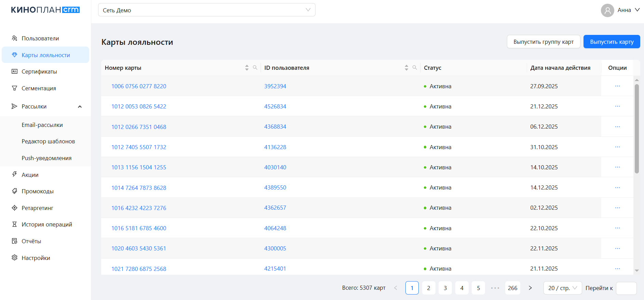This screenshot has width=644, height=300.
Task: Click the Кинoплан CRM logo
Action: pyautogui.click(x=45, y=10)
